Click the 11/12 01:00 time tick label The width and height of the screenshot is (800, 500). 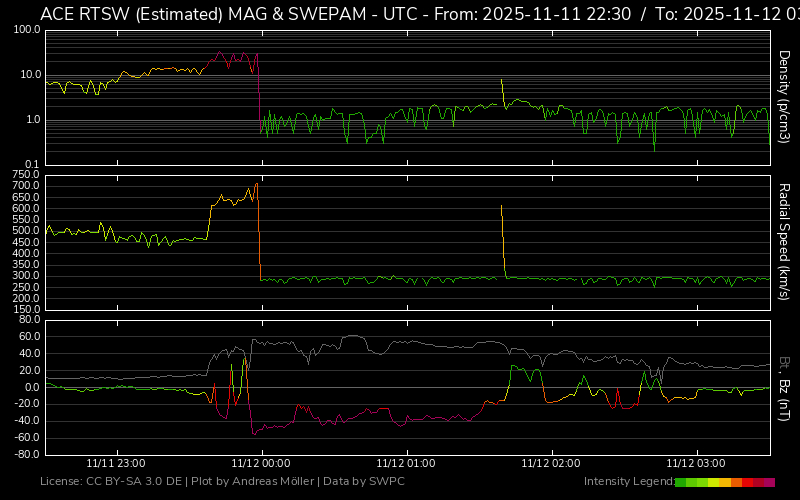[x=407, y=464]
